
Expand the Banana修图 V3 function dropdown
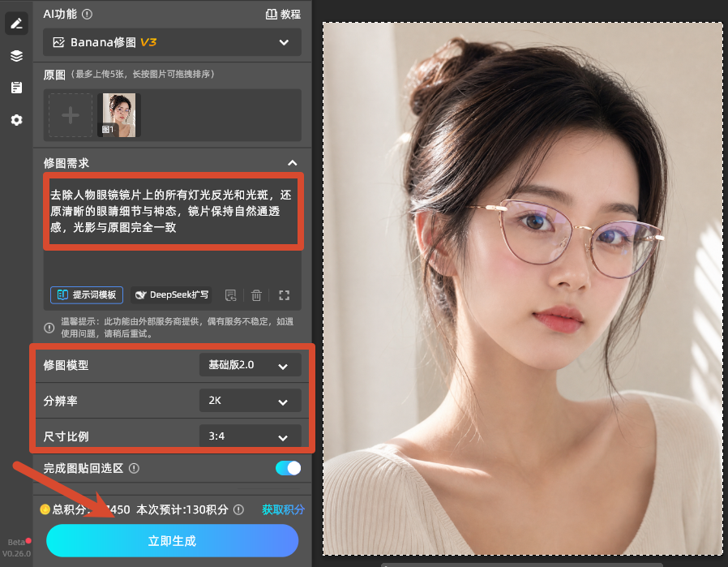[172, 42]
